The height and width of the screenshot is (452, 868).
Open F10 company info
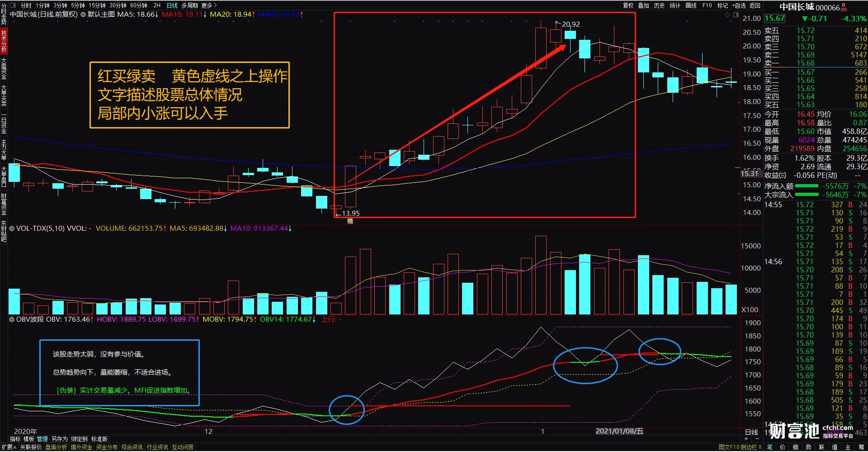[x=707, y=5]
